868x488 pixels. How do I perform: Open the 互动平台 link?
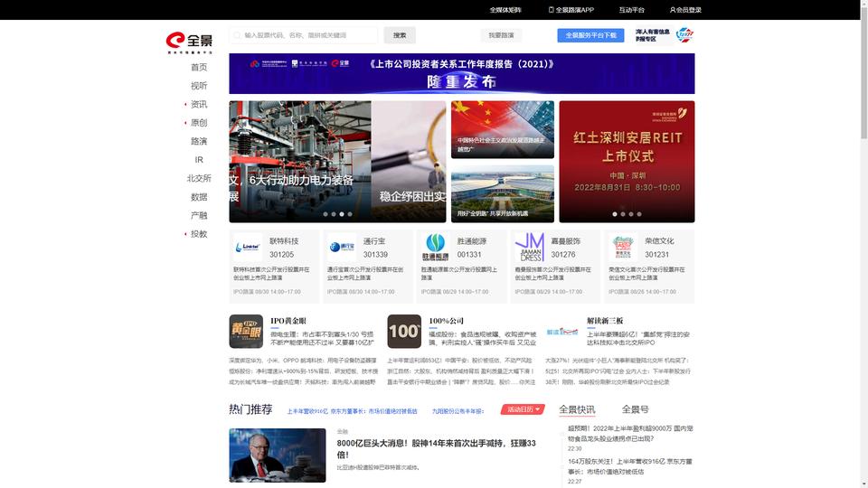(632, 10)
